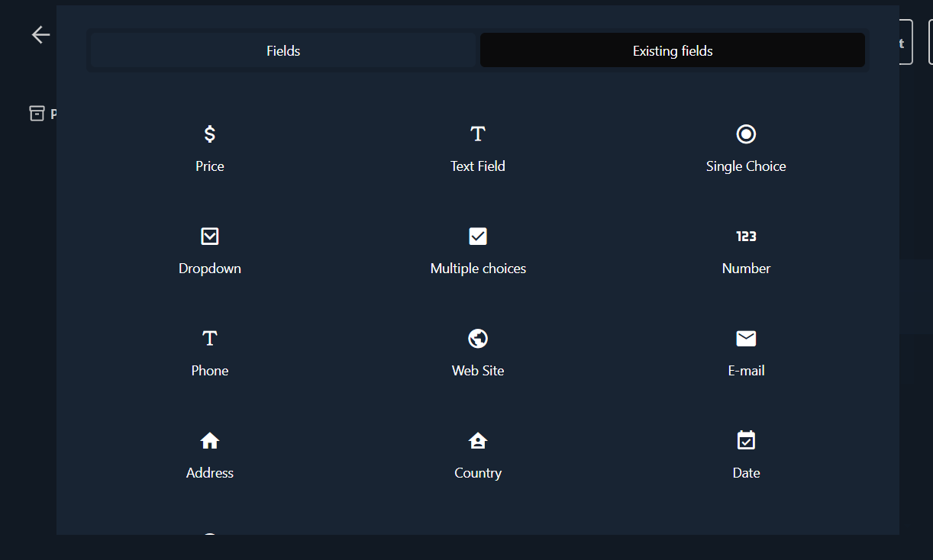The height and width of the screenshot is (560, 933).
Task: Click the partially hidden top-right outlined button
Action: [906, 42]
